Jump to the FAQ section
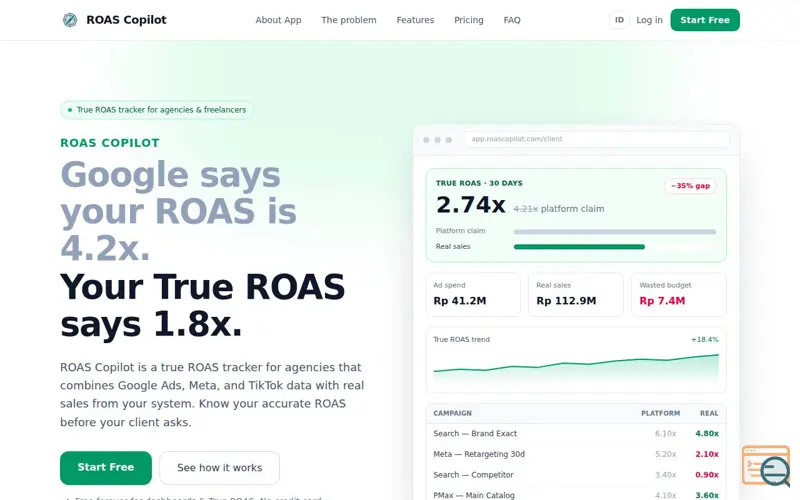Screen dimensions: 800x500 (512, 20)
